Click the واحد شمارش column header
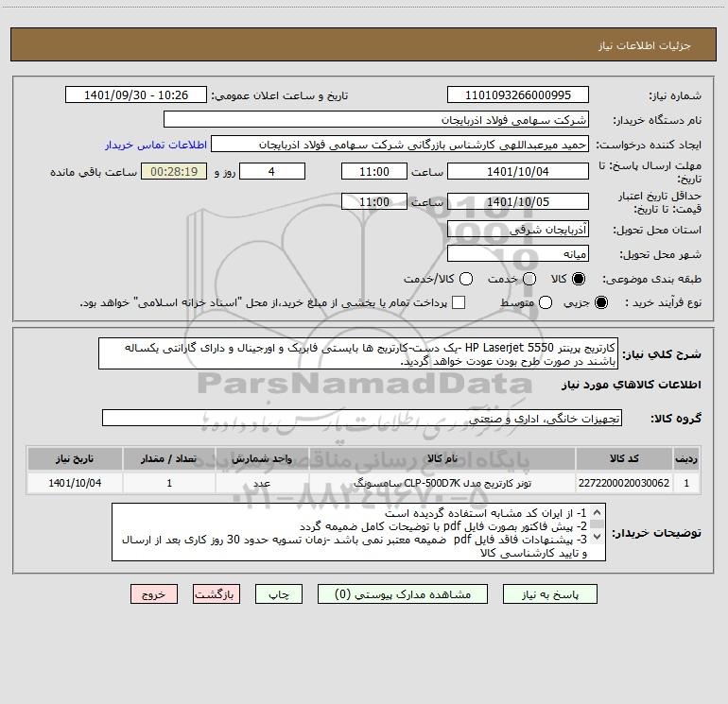The height and width of the screenshot is (704, 728). tap(262, 459)
